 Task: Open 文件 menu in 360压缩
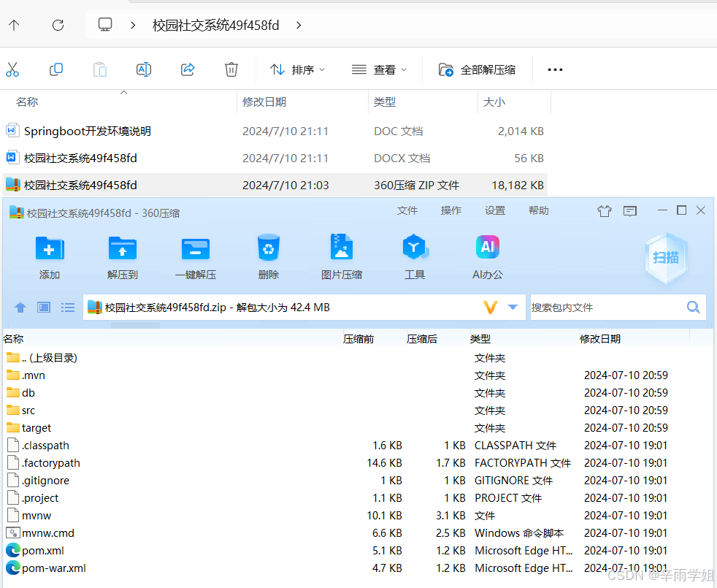click(407, 210)
